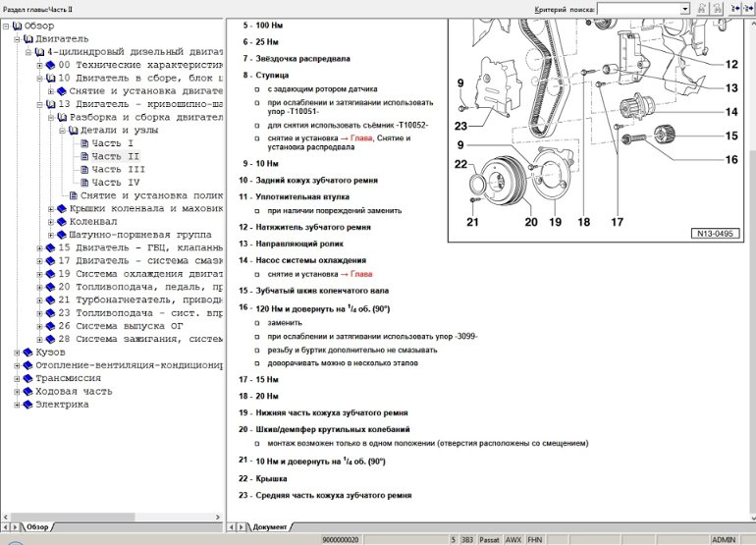The width and height of the screenshot is (756, 545).
Task: Collapse the Двигатель tree node
Action: click(x=17, y=39)
